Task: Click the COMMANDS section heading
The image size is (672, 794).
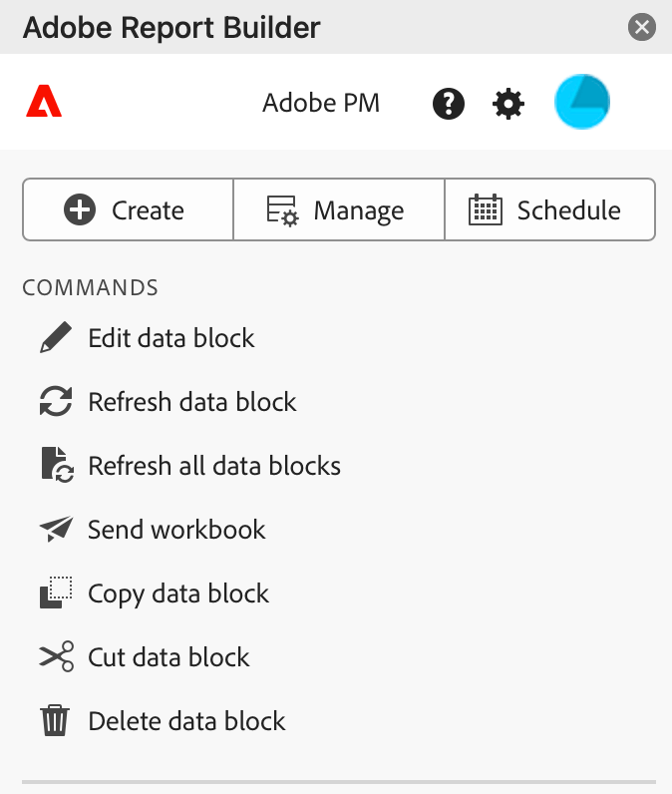Action: pos(90,287)
